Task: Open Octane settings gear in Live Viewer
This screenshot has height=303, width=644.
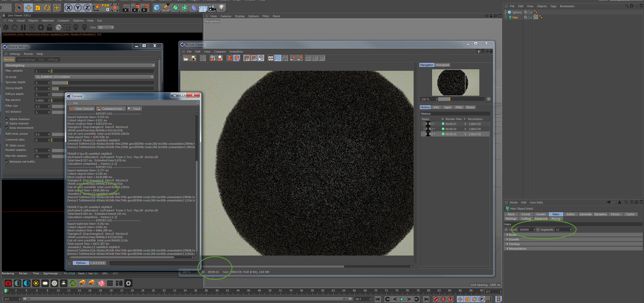Action: click(x=41, y=27)
